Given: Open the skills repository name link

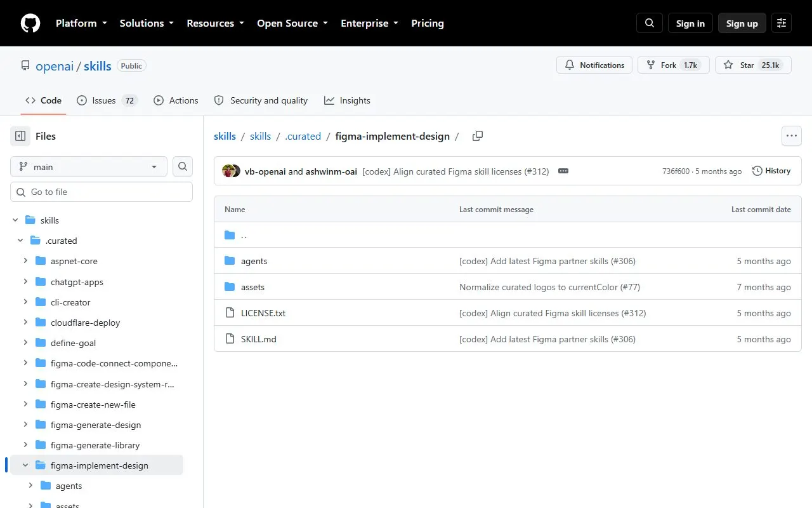Looking at the screenshot, I should click(98, 66).
